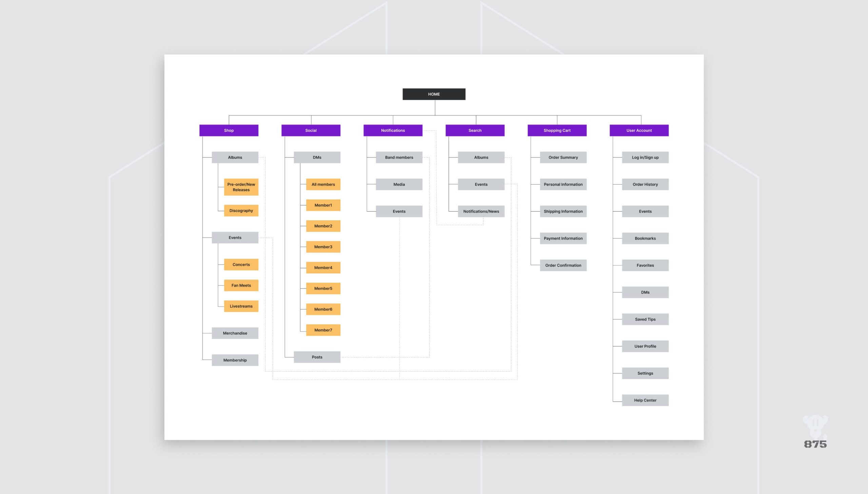Image resolution: width=868 pixels, height=494 pixels.
Task: Click the Posts node under Social
Action: [317, 356]
